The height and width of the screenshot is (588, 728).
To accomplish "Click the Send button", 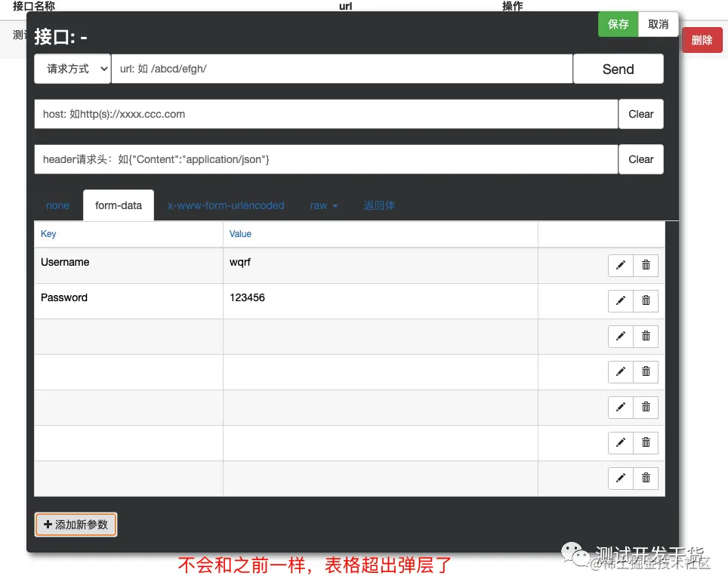I will click(x=618, y=69).
